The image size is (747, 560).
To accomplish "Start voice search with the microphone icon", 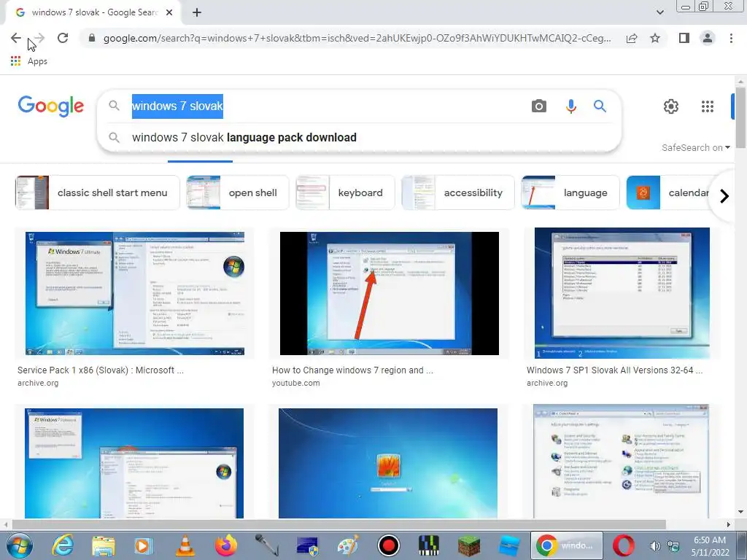I will point(570,106).
